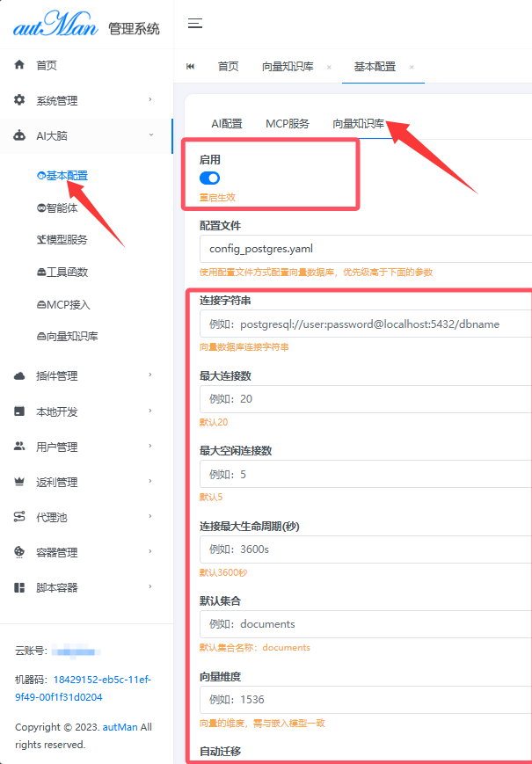Click the hamburger menu collapse icon
Image resolution: width=532 pixels, height=764 pixels.
point(195,24)
